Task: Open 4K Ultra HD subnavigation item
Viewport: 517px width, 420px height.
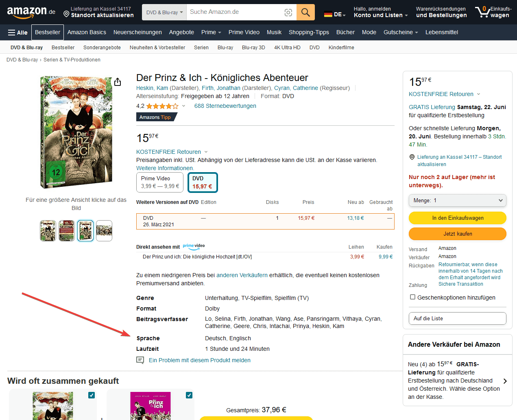Action: click(287, 48)
